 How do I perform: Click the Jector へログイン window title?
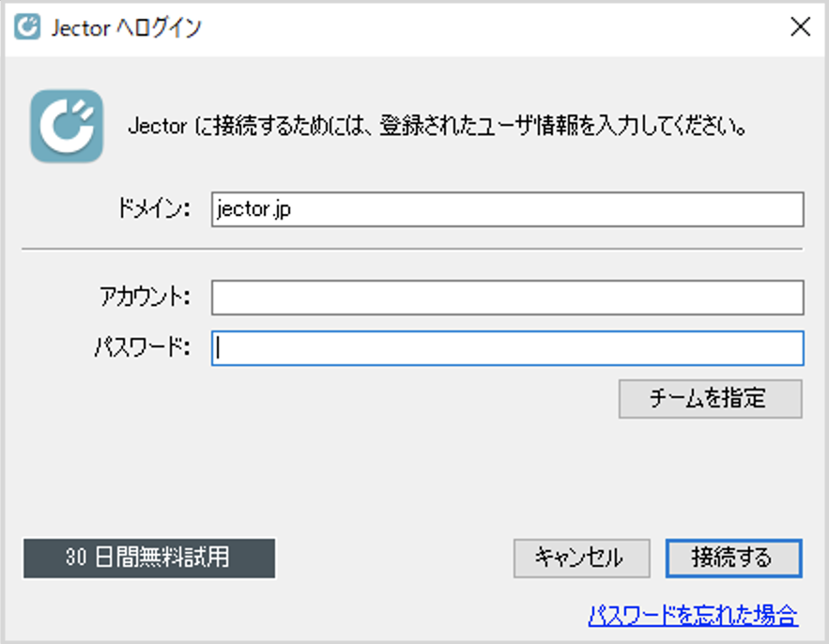[x=127, y=27]
